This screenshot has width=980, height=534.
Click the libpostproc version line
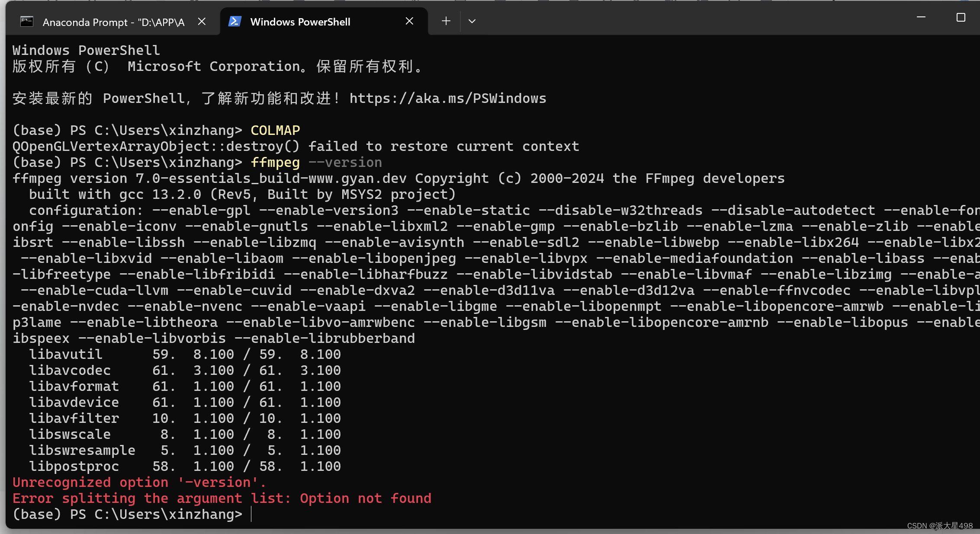[185, 467]
